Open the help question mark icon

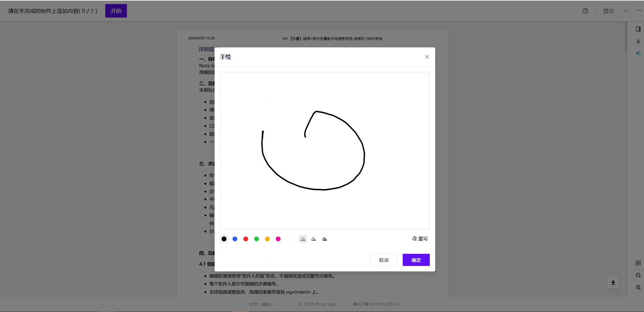[x=585, y=11]
